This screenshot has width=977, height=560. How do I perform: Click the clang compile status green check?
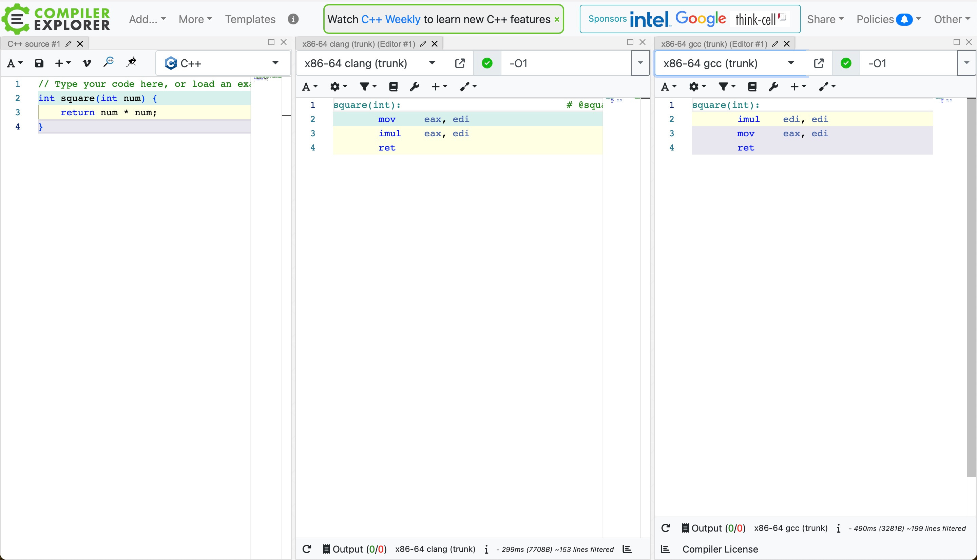coord(487,63)
